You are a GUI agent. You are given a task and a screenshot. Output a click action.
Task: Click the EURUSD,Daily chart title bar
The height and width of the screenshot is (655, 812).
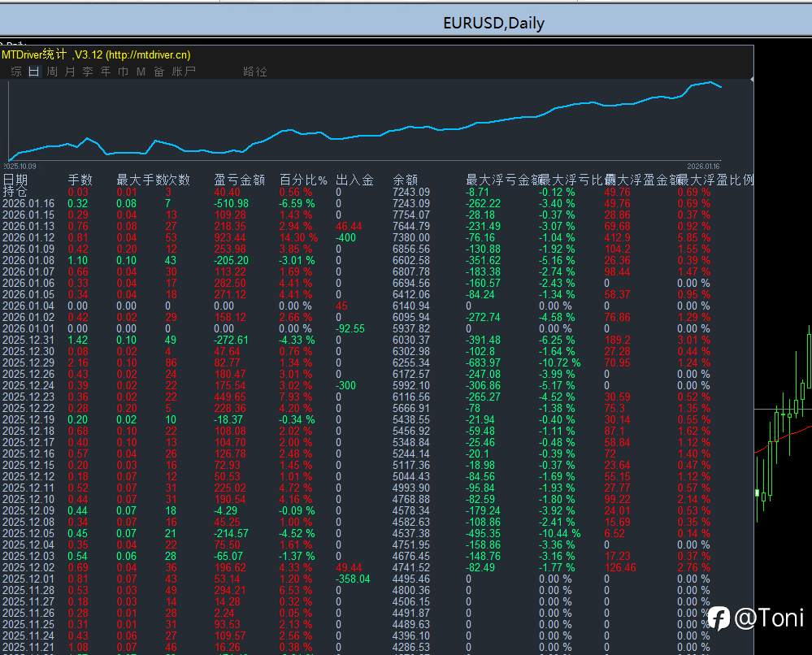click(493, 24)
